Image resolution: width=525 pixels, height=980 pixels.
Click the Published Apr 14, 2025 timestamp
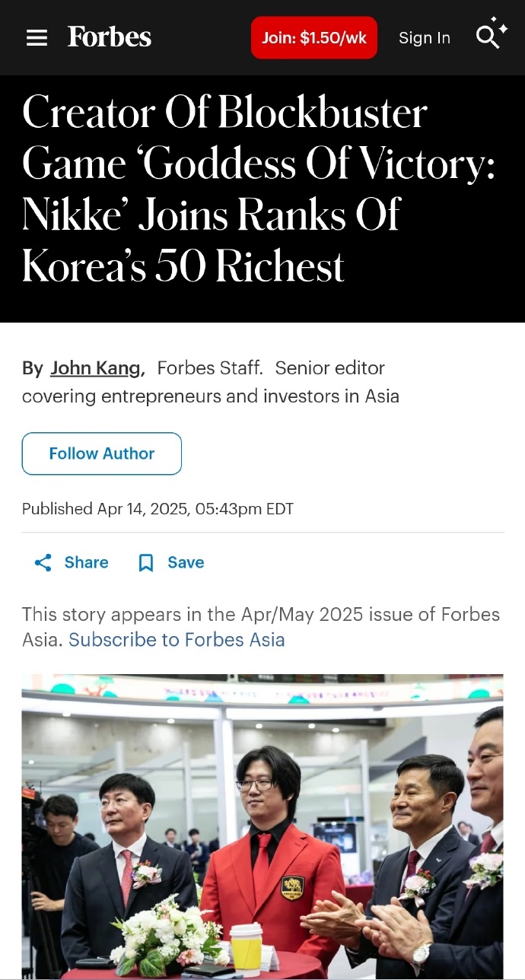tap(157, 509)
